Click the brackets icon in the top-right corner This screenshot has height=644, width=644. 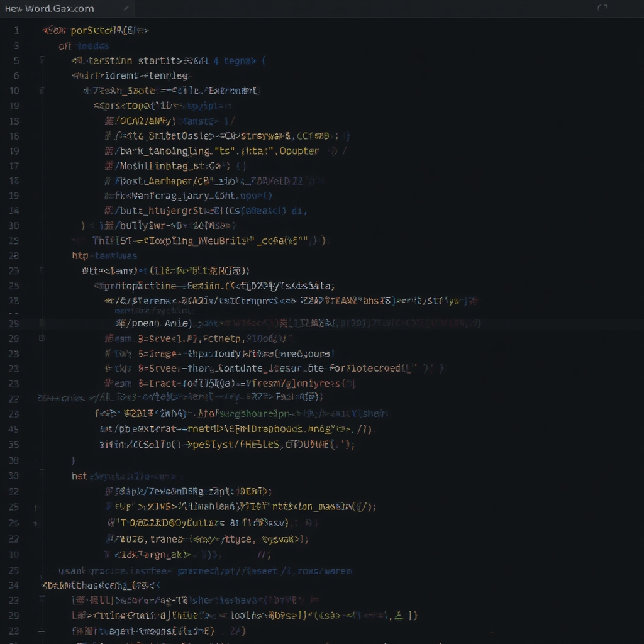[602, 8]
